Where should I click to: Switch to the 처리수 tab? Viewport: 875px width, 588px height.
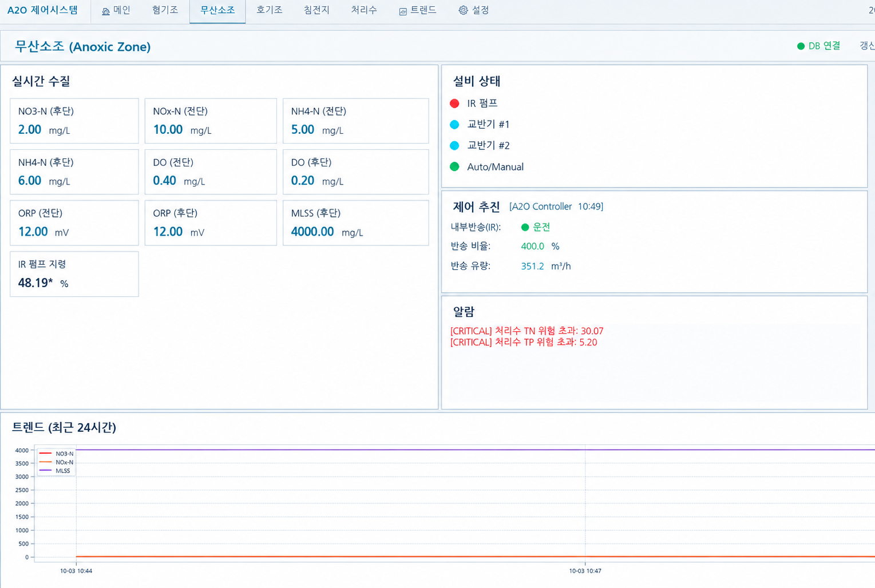point(364,10)
